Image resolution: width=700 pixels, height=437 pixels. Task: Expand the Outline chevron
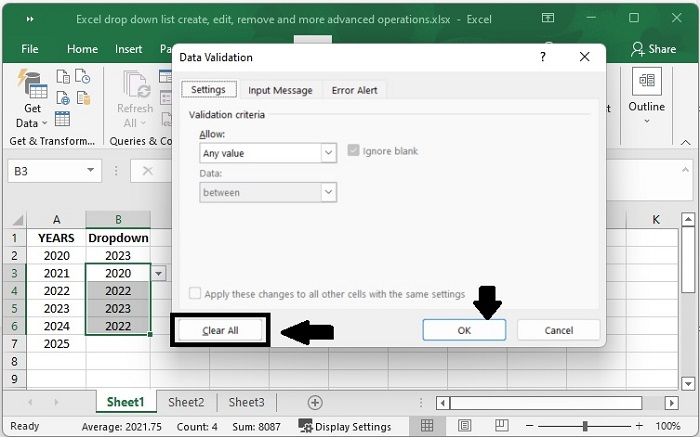click(646, 121)
